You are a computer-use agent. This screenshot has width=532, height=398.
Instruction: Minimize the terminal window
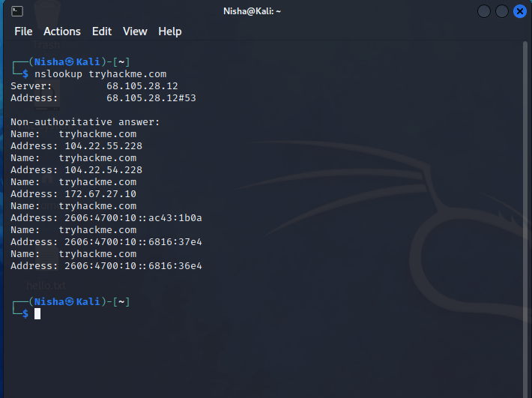(484, 11)
